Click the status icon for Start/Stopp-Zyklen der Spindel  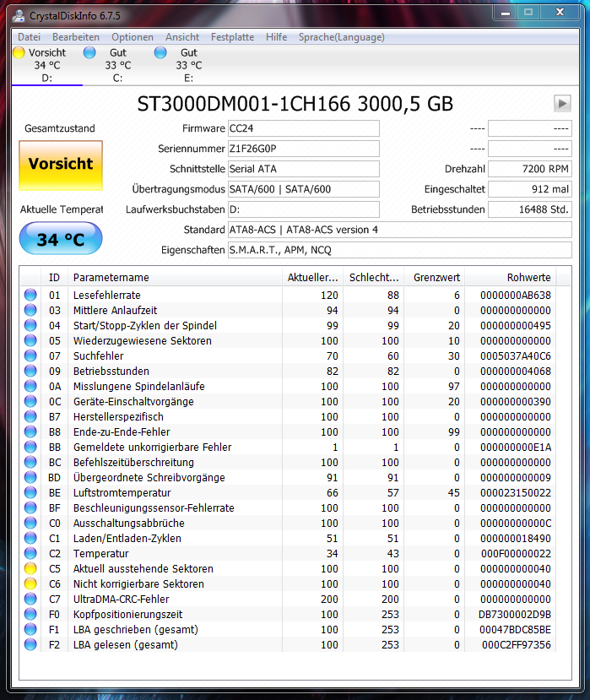(x=30, y=325)
